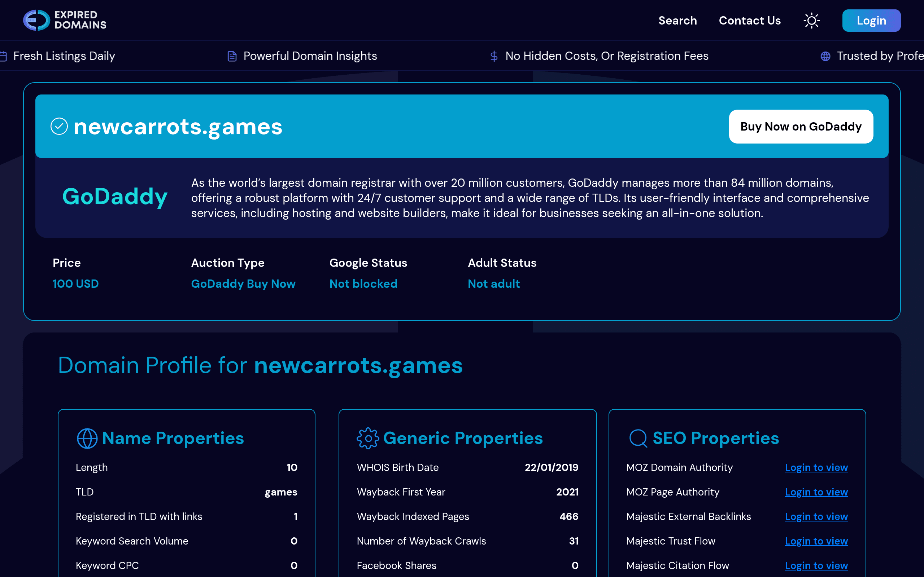The width and height of the screenshot is (924, 577).
Task: Click the dollar icon near No Hidden Costs
Action: [494, 56]
